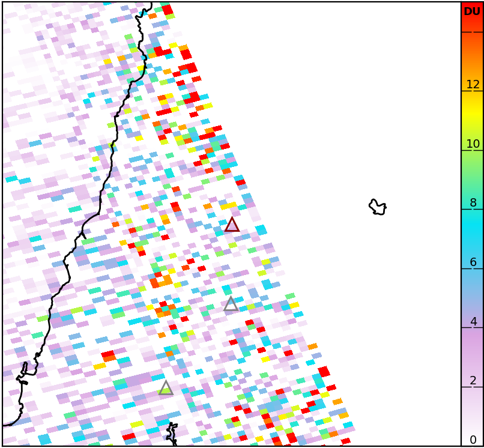
Task: Click the 6 tick label on colorbar
Action: point(473,262)
